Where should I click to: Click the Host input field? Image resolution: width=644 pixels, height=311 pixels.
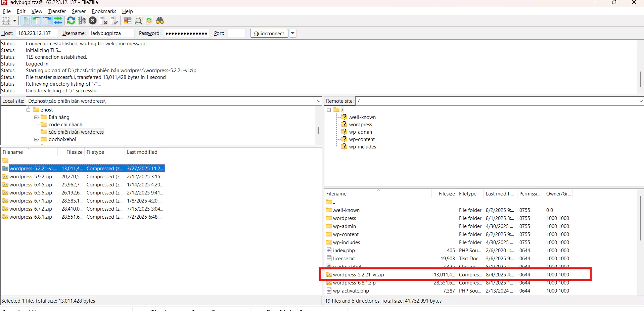(37, 33)
